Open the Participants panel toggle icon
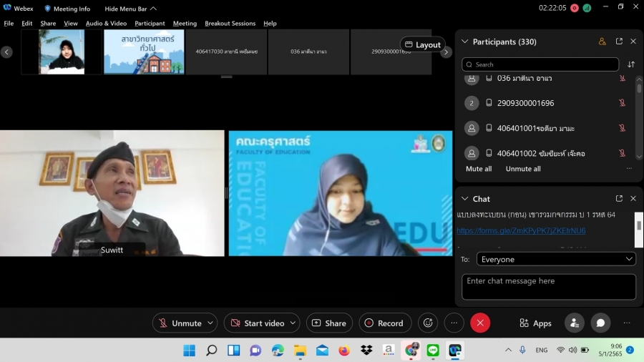Image resolution: width=644 pixels, height=362 pixels. (574, 323)
